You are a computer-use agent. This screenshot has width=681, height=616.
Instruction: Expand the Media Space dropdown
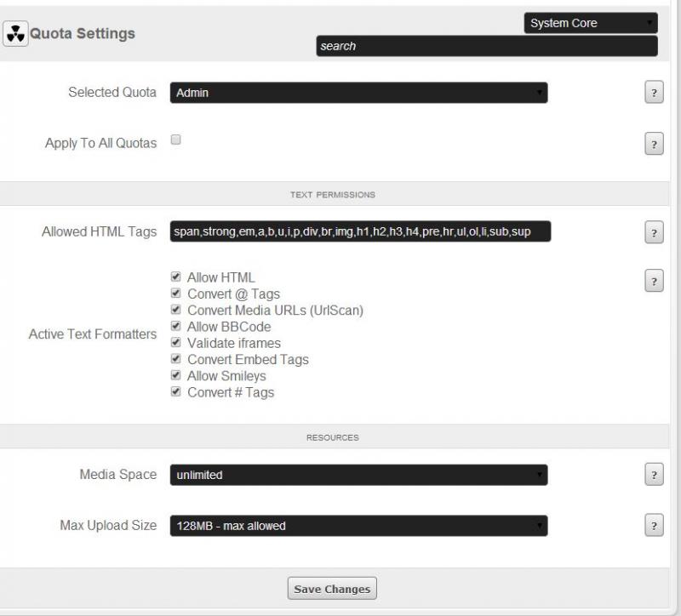[x=358, y=475]
